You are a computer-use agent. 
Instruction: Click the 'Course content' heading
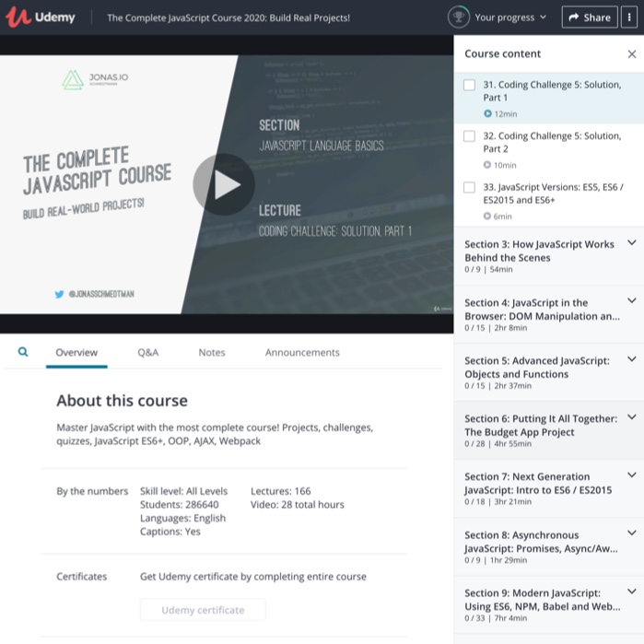coord(502,53)
